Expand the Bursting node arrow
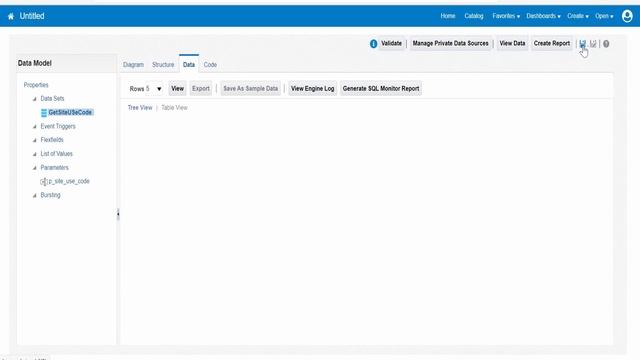Viewport: 640px width, 360px height. pyautogui.click(x=35, y=195)
